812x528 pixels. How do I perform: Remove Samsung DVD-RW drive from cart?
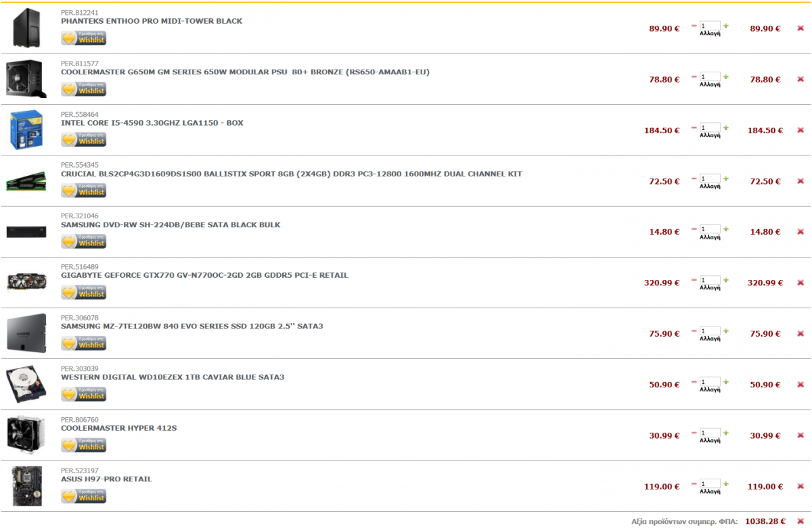[800, 232]
